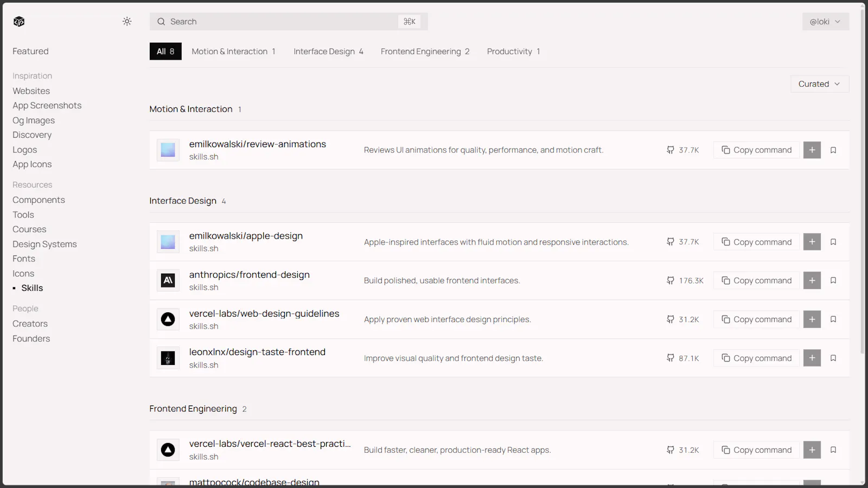
Task: Open Logos in sidebar
Action: pyautogui.click(x=25, y=150)
